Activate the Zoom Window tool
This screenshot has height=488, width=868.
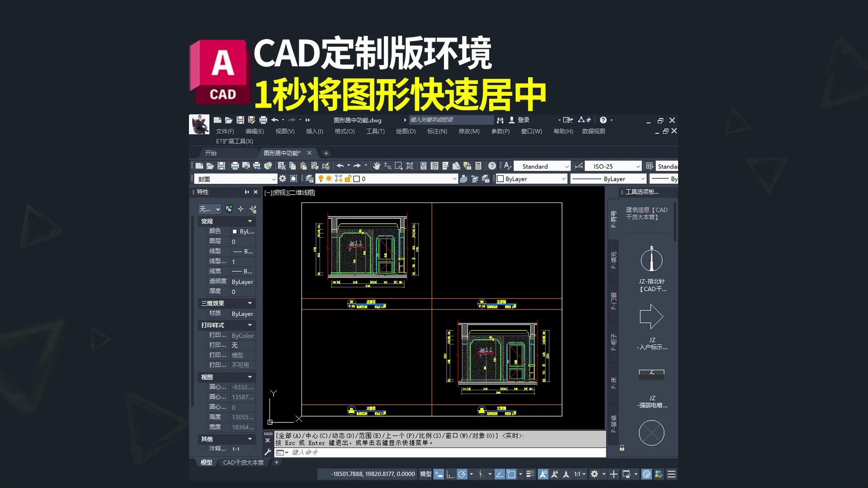[x=398, y=166]
